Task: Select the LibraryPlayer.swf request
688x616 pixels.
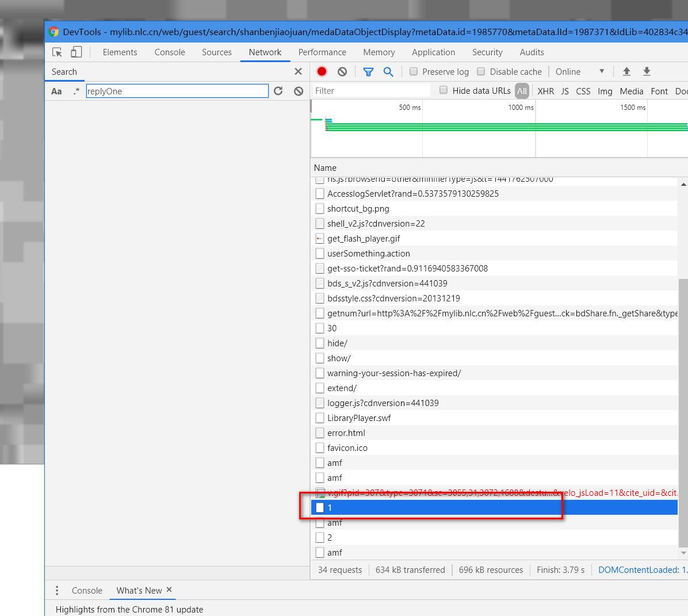Action: pyautogui.click(x=494, y=418)
